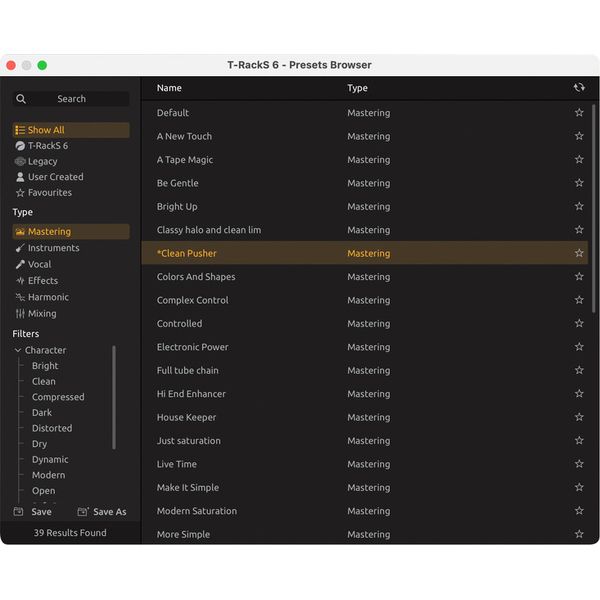Click the Legacy category icon
The image size is (600, 600).
(x=20, y=161)
